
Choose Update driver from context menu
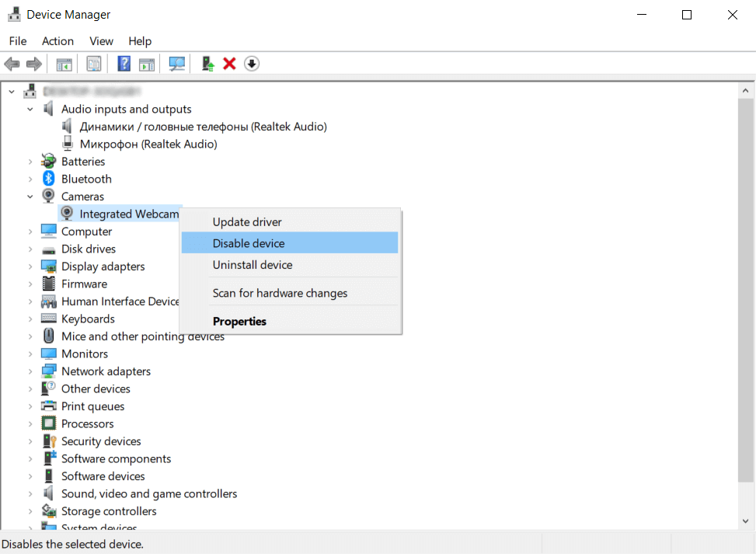(290, 221)
